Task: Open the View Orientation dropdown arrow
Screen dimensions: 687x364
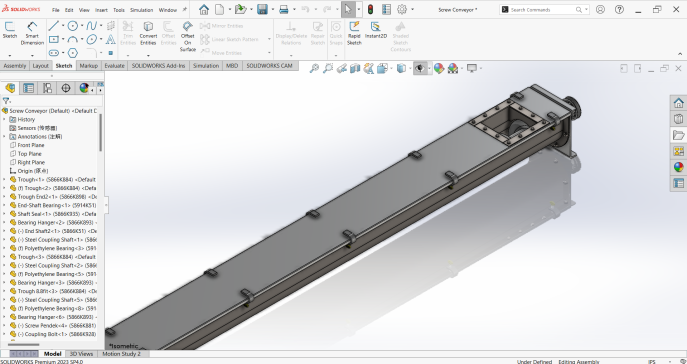Action: [391, 68]
